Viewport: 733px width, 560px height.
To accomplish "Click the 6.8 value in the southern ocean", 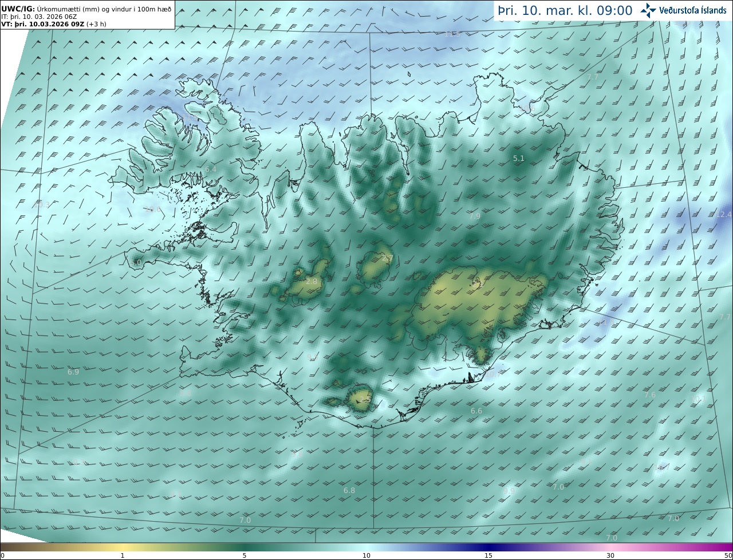I will click(x=349, y=491).
